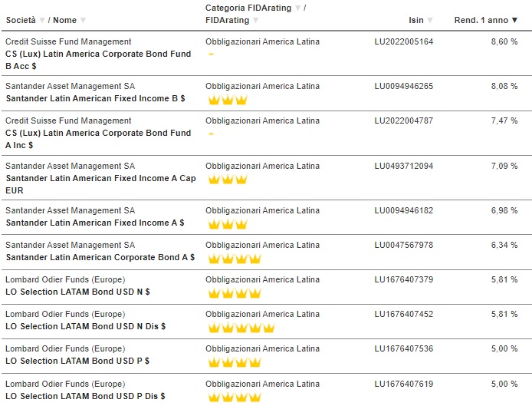Select ISIN LU0047567978
The width and height of the screenshot is (532, 406).
pyautogui.click(x=404, y=245)
